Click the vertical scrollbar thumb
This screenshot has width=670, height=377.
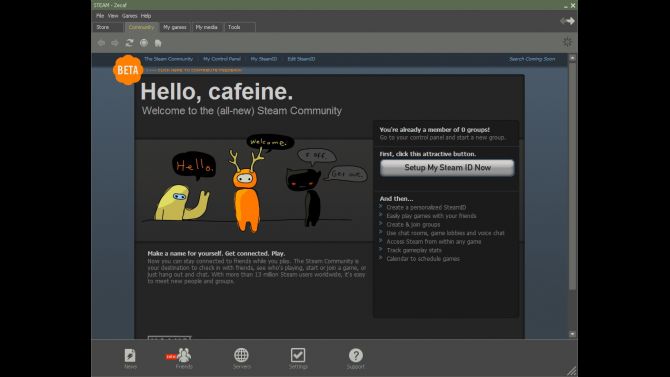coord(572,176)
